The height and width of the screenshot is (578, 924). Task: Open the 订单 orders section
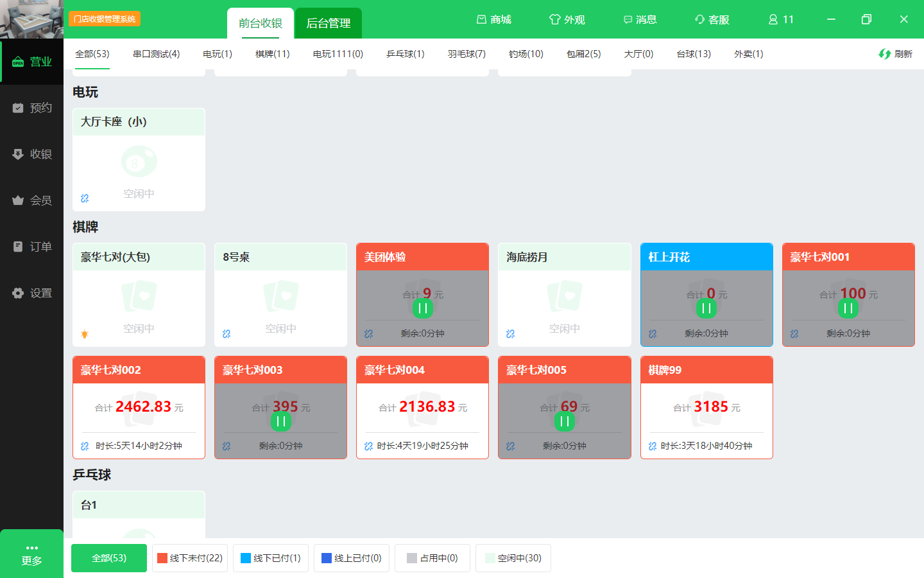[x=31, y=247]
